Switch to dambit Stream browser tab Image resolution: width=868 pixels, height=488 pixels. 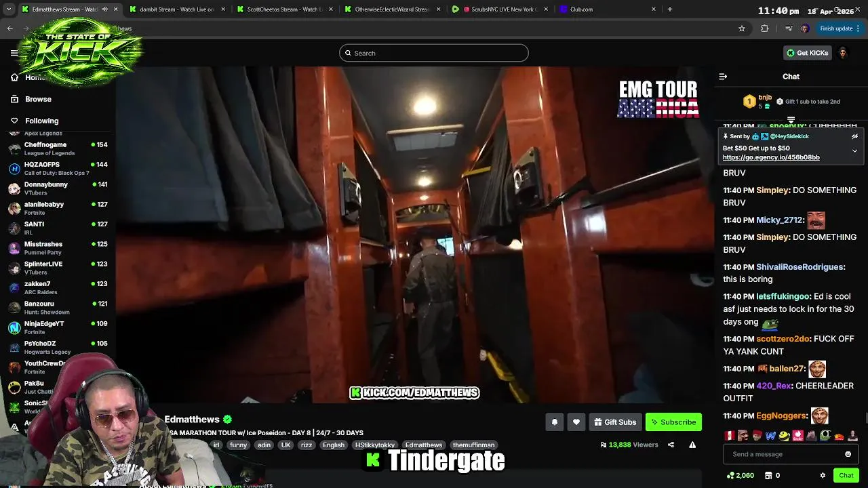tap(176, 9)
